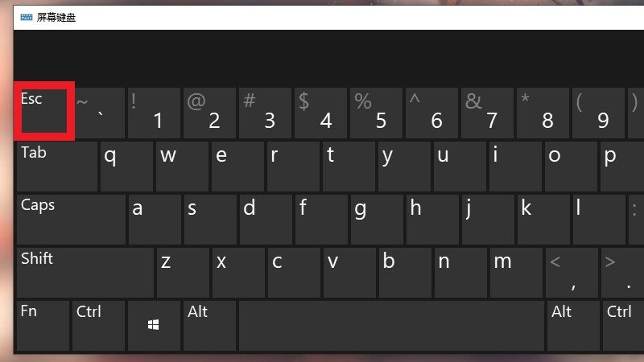This screenshot has width=644, height=362.
Task: Tap the Esc key
Action: (44, 111)
